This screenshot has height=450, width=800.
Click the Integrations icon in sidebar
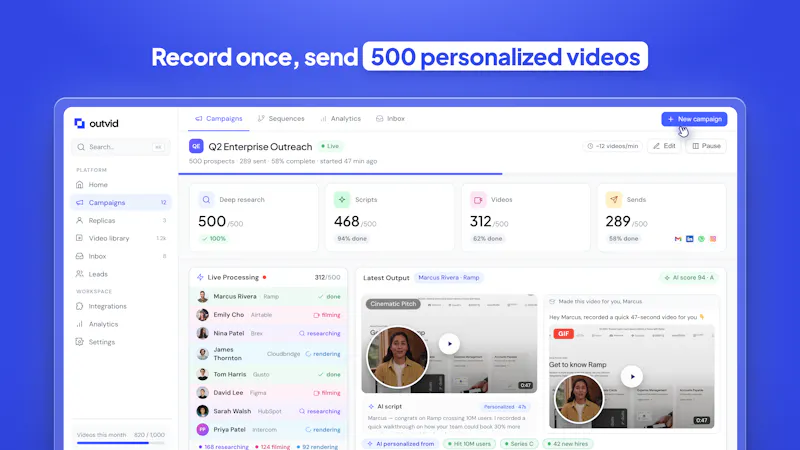80,306
